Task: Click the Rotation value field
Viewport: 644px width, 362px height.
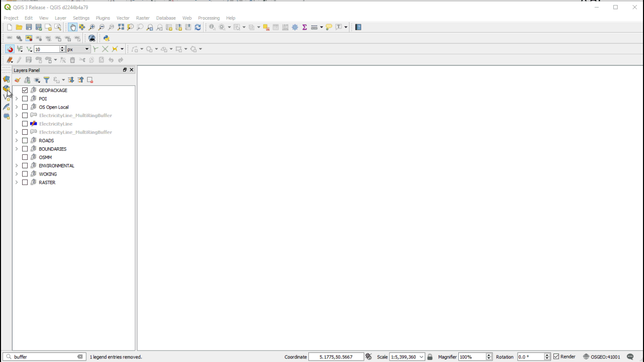Action: [531, 356]
